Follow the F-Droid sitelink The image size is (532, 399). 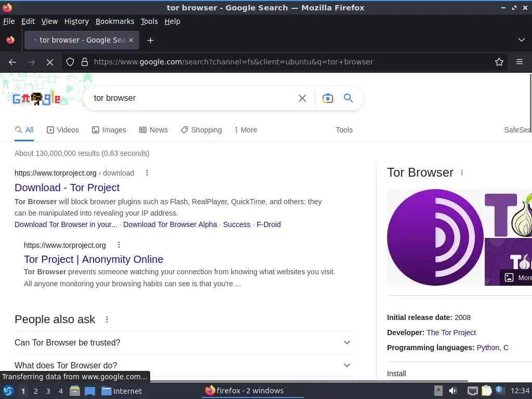(x=269, y=224)
